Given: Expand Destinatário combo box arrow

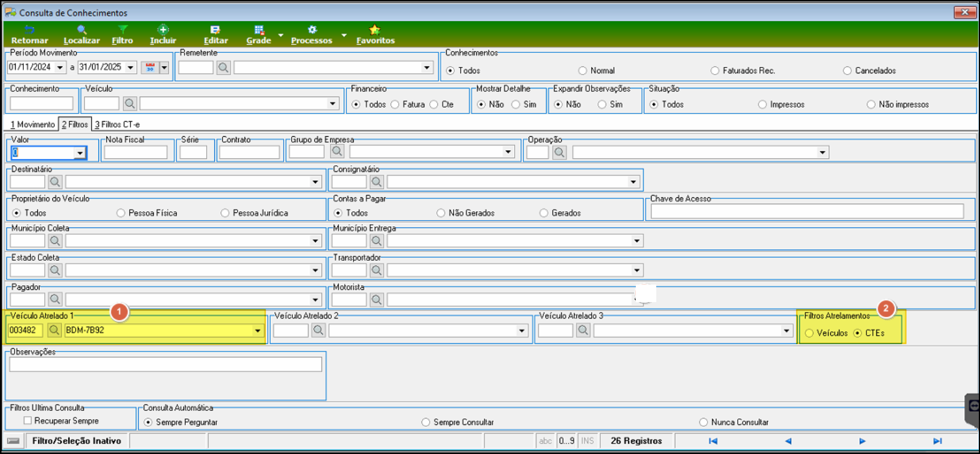Looking at the screenshot, I should point(315,182).
